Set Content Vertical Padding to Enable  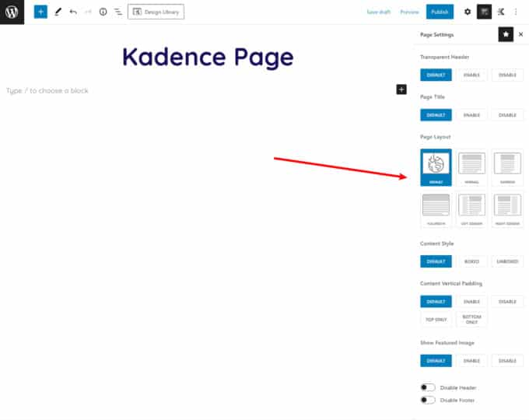471,302
